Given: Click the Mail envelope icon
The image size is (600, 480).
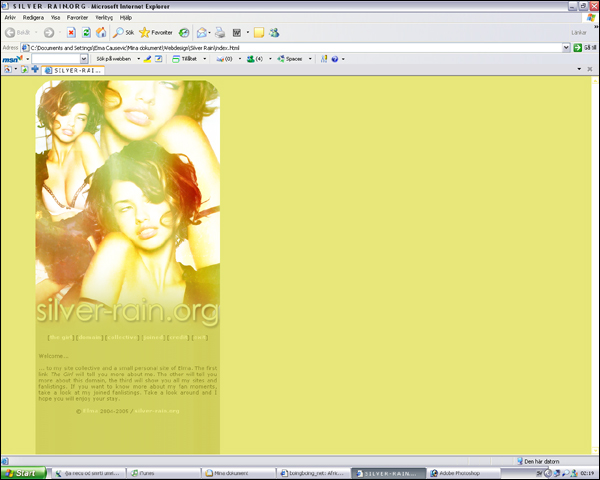Looking at the screenshot, I should [x=202, y=33].
